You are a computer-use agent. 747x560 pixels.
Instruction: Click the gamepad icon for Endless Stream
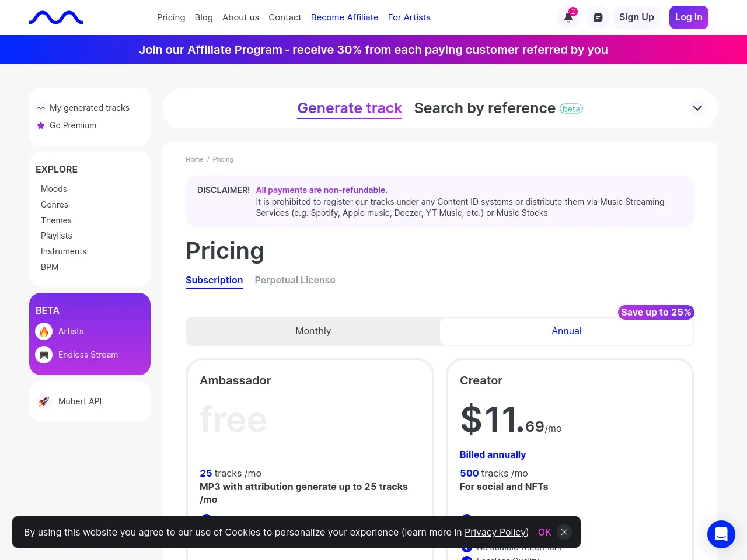click(x=44, y=355)
